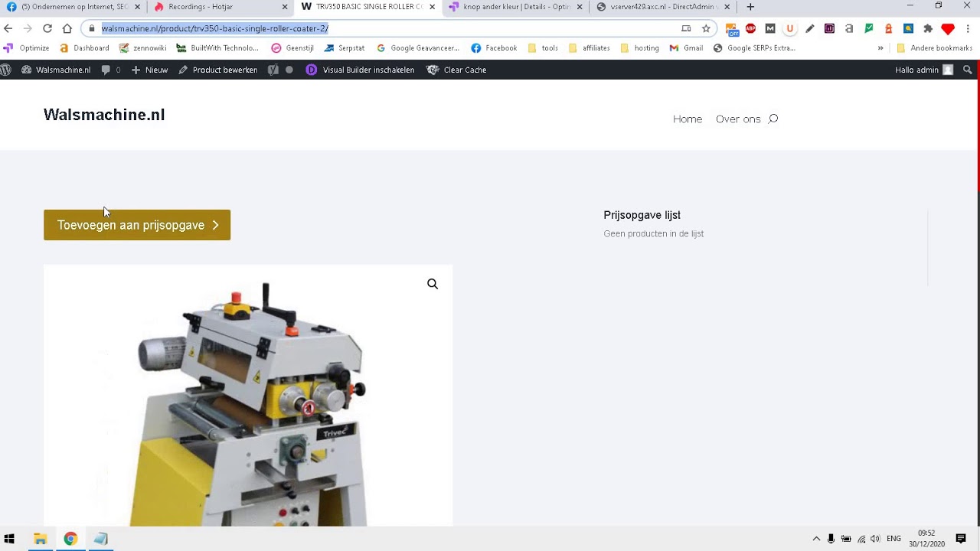Click the pencil extension icon
This screenshot has width=980, height=551.
[x=809, y=28]
